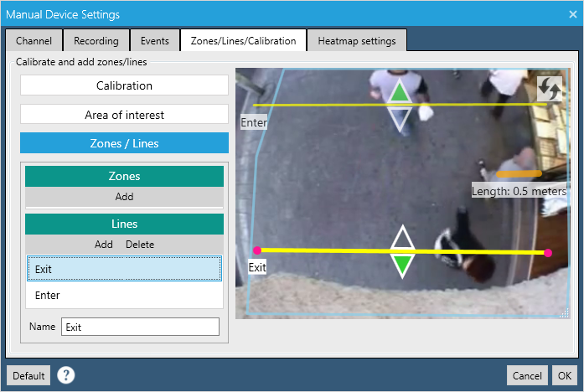
Task: Delete the selected line
Action: point(140,245)
